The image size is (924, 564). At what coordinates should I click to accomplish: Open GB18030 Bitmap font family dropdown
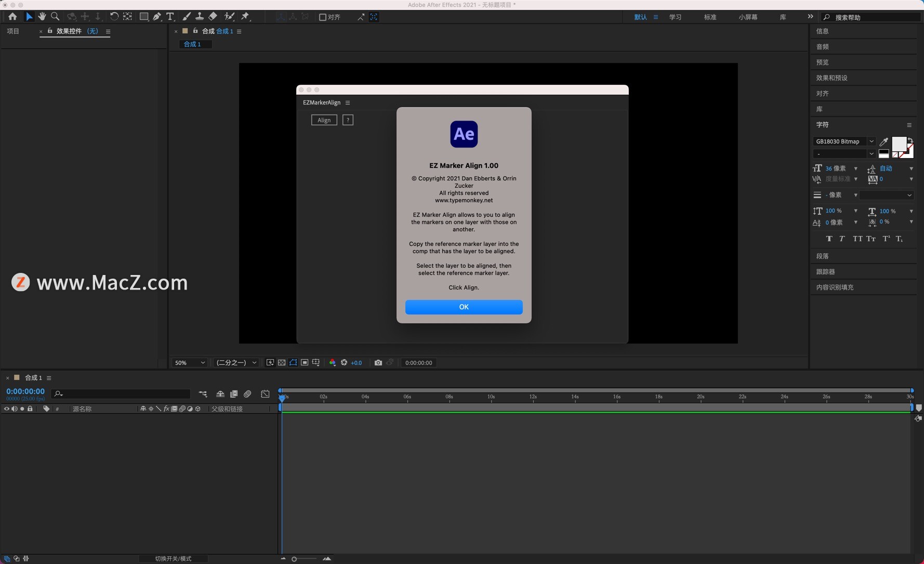click(872, 141)
